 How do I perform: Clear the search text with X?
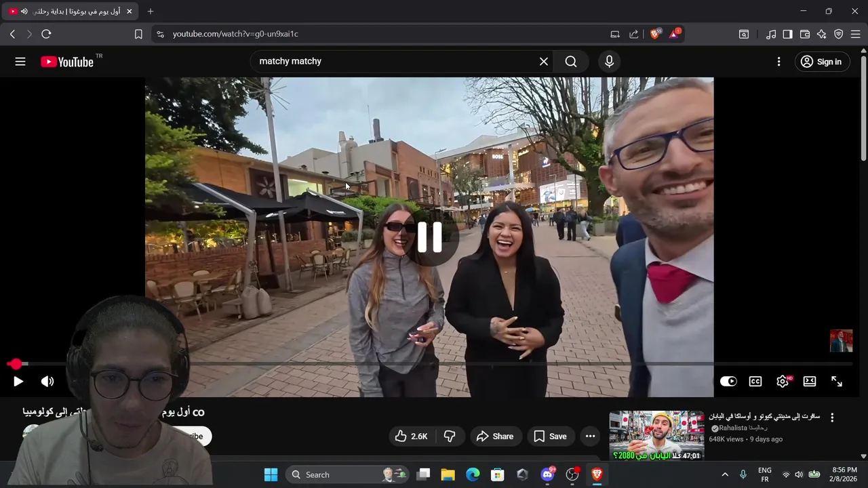(544, 62)
